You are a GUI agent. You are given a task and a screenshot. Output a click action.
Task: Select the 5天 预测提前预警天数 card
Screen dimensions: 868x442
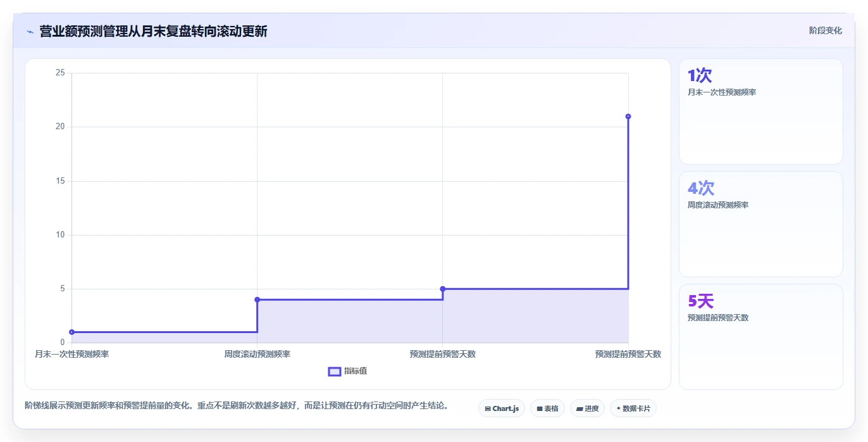(x=760, y=337)
